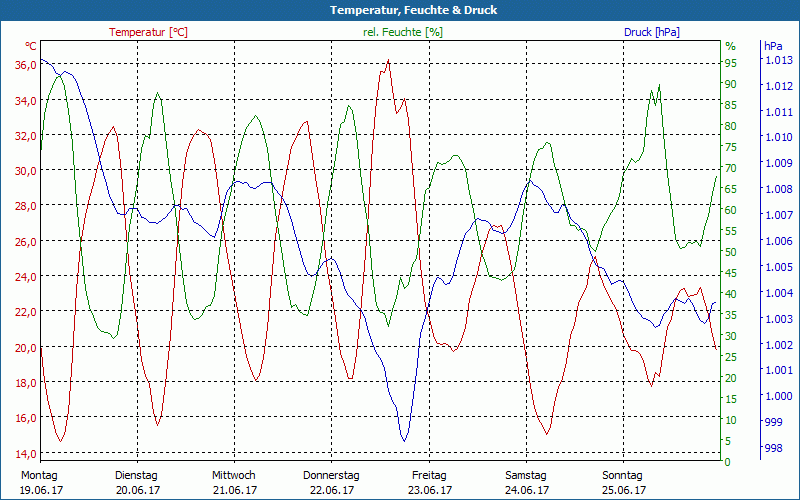The height and width of the screenshot is (500, 800).
Task: Click the "34,0" temperature axis value
Action: (26, 101)
